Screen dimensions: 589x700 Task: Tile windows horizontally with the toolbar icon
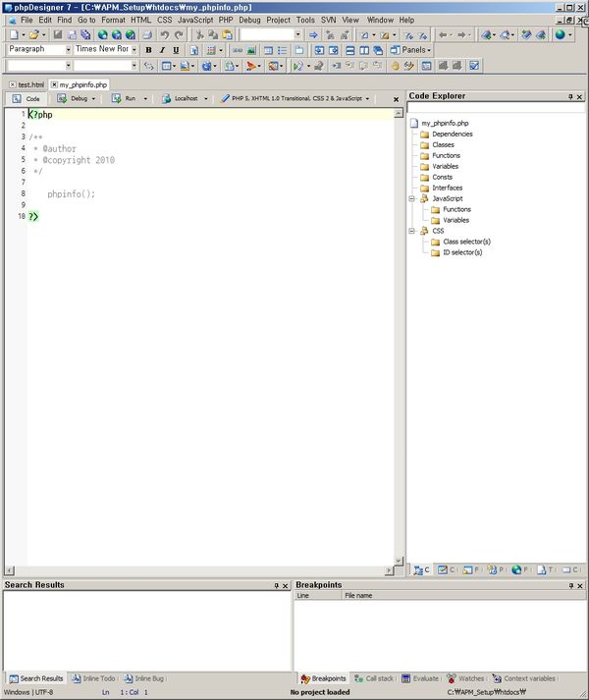350,50
